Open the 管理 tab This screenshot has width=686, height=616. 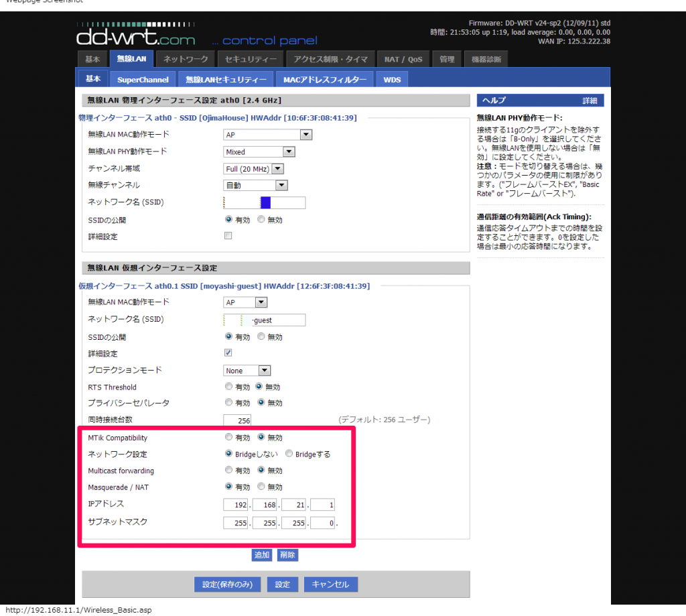coord(447,60)
